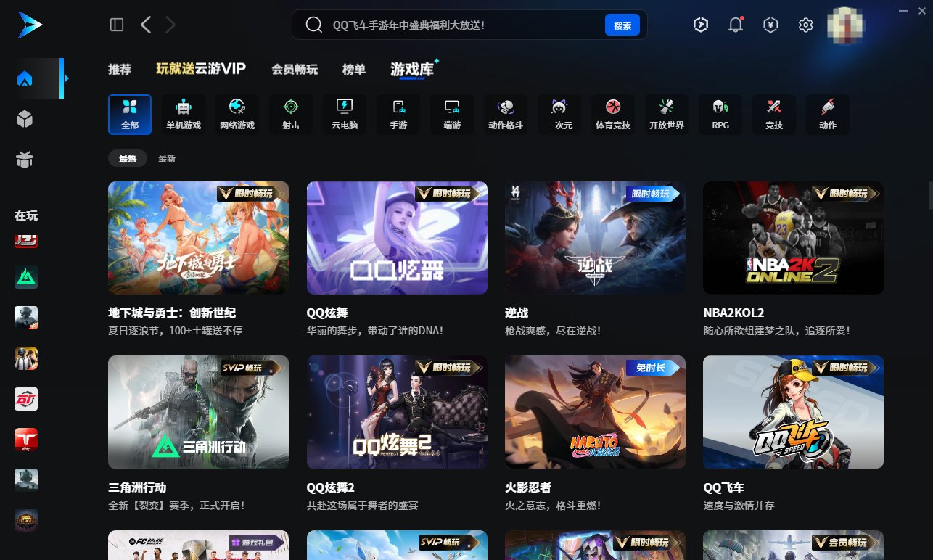The image size is (933, 560).
Task: Open the gift box icon in the sidebar
Action: pyautogui.click(x=25, y=160)
